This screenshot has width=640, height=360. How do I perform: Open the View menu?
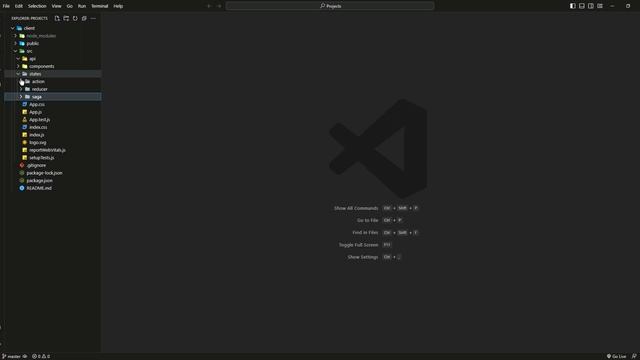56,6
